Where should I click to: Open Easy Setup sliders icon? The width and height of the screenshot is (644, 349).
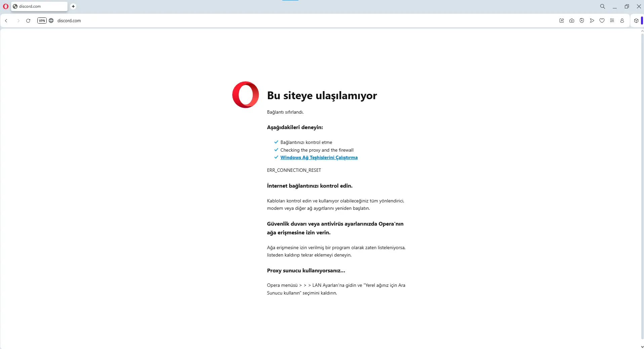point(612,21)
